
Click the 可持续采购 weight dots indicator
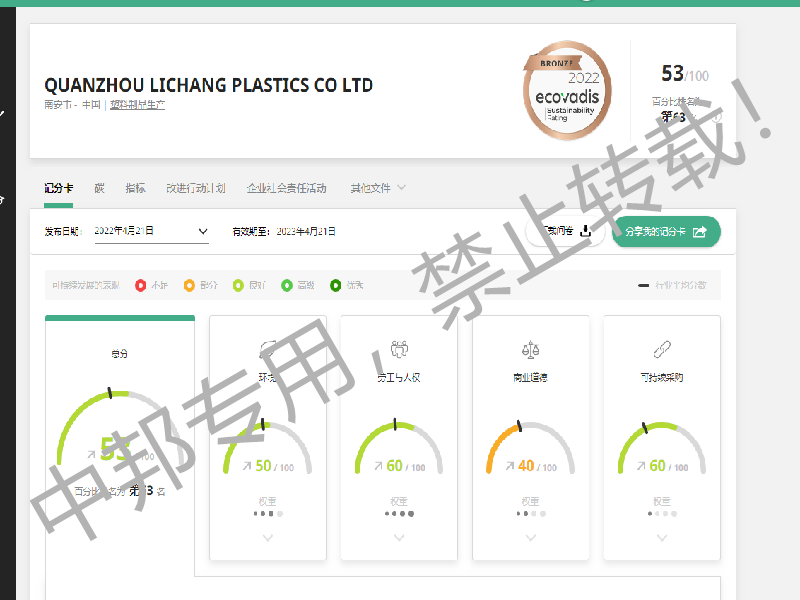(x=662, y=514)
